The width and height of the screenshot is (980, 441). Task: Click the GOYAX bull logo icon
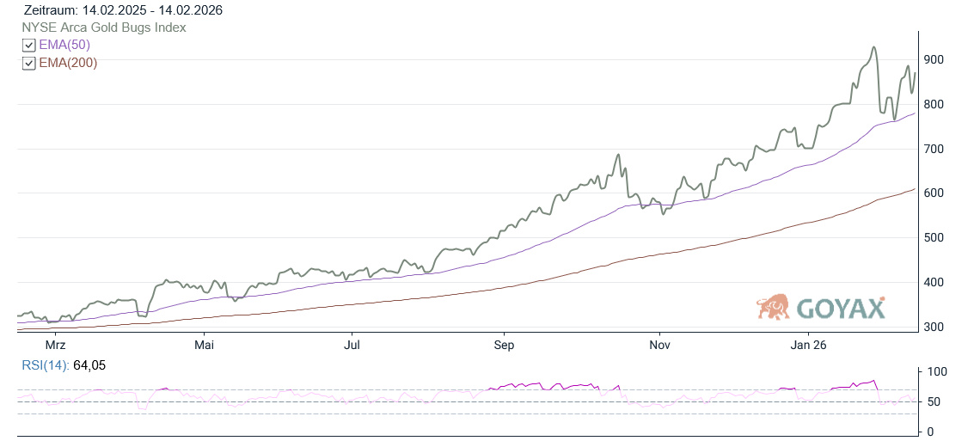(x=774, y=307)
